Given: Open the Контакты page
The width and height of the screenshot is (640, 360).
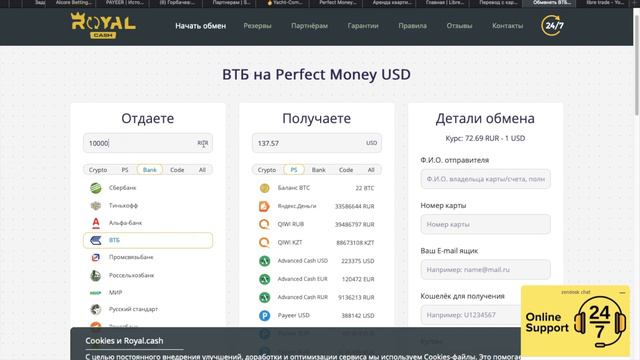Looking at the screenshot, I should 507,26.
